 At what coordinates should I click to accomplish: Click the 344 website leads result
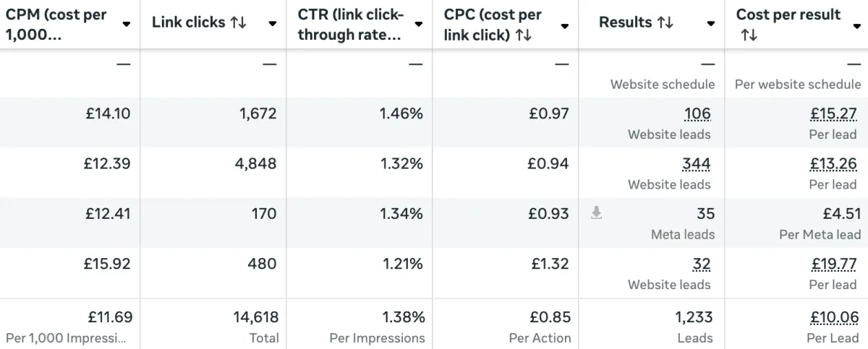coord(697,164)
